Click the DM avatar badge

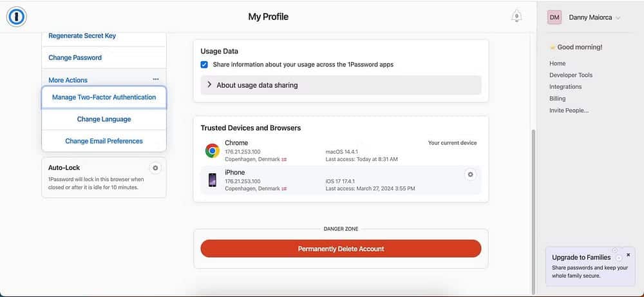554,17
